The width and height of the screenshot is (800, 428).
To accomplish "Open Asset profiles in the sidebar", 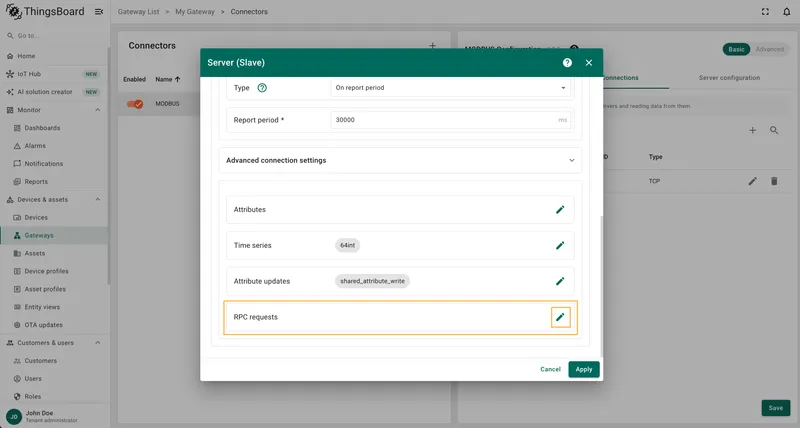I will (x=54, y=289).
